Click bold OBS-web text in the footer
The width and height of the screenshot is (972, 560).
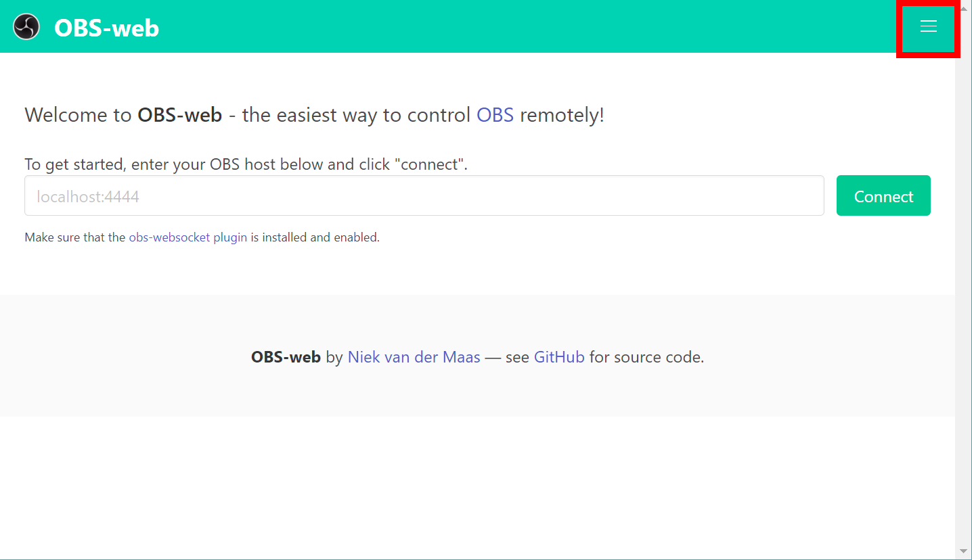coord(286,357)
